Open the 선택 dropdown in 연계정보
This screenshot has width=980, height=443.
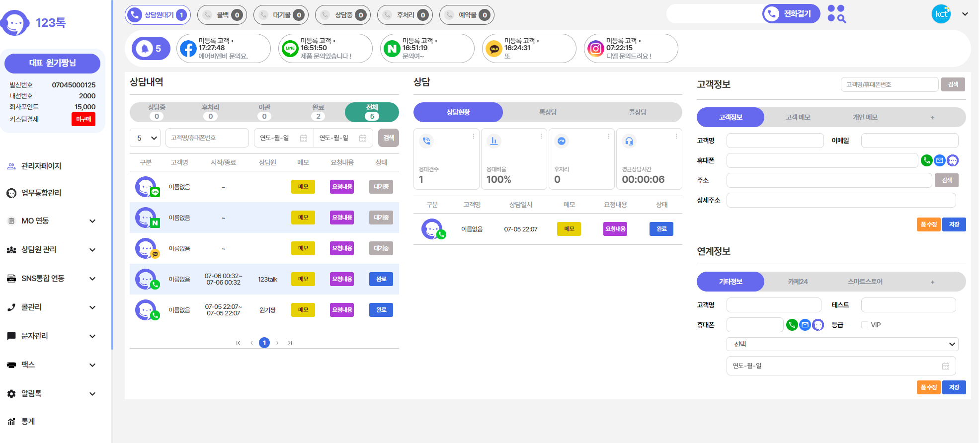842,344
